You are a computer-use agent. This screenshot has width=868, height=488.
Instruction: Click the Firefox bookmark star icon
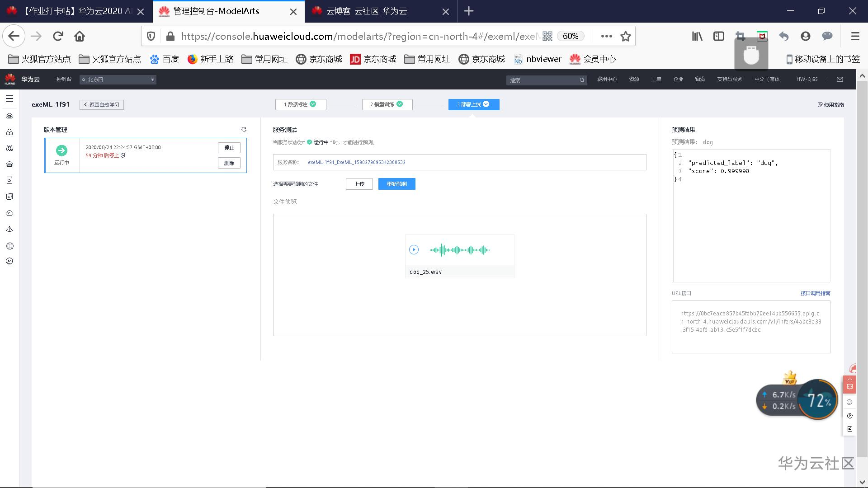tap(625, 36)
